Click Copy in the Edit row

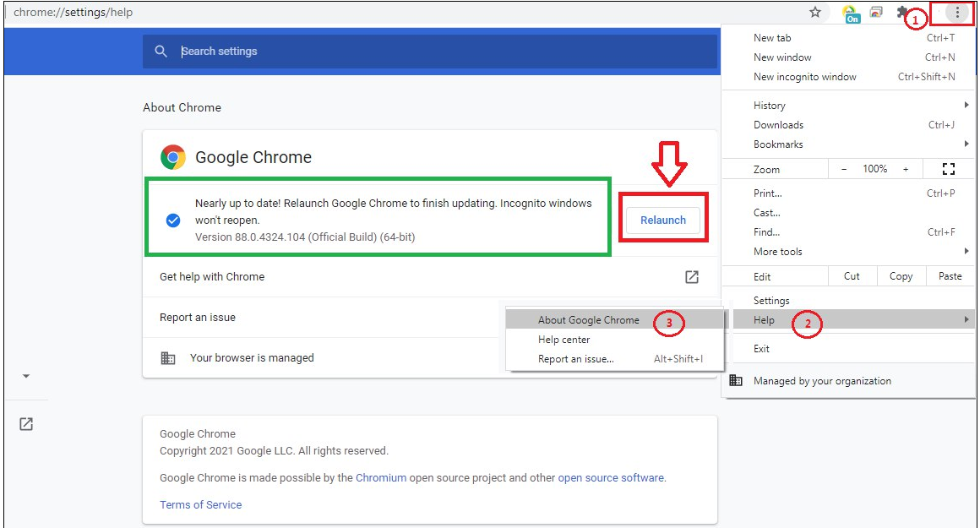point(901,276)
